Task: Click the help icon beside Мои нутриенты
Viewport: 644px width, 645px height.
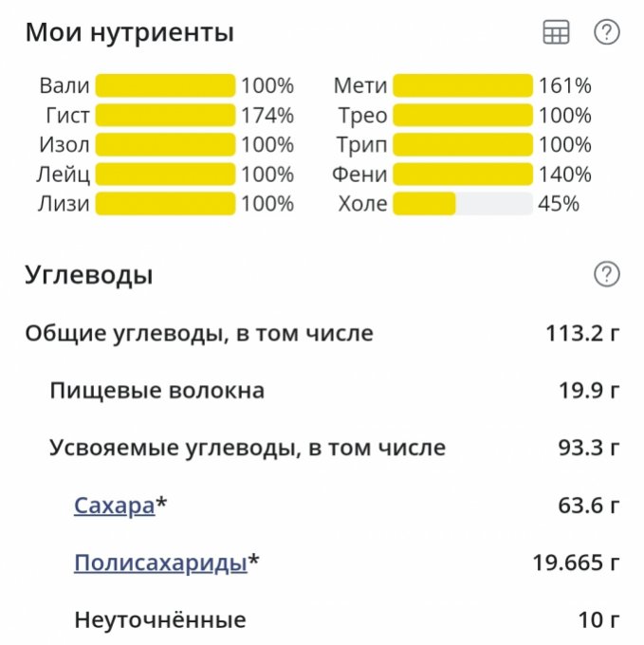Action: [606, 32]
